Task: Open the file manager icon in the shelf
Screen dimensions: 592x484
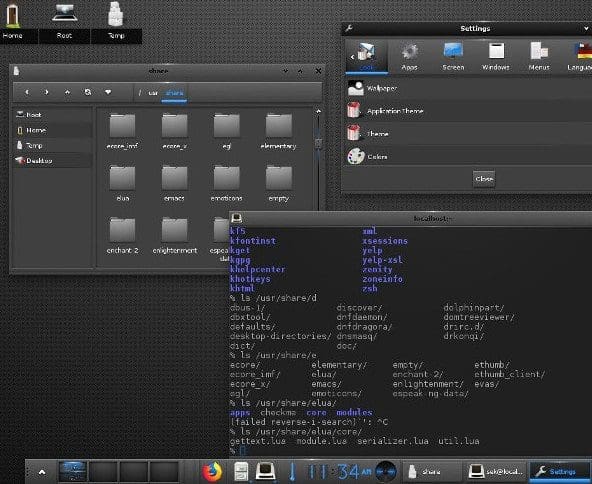Action: (x=241, y=472)
